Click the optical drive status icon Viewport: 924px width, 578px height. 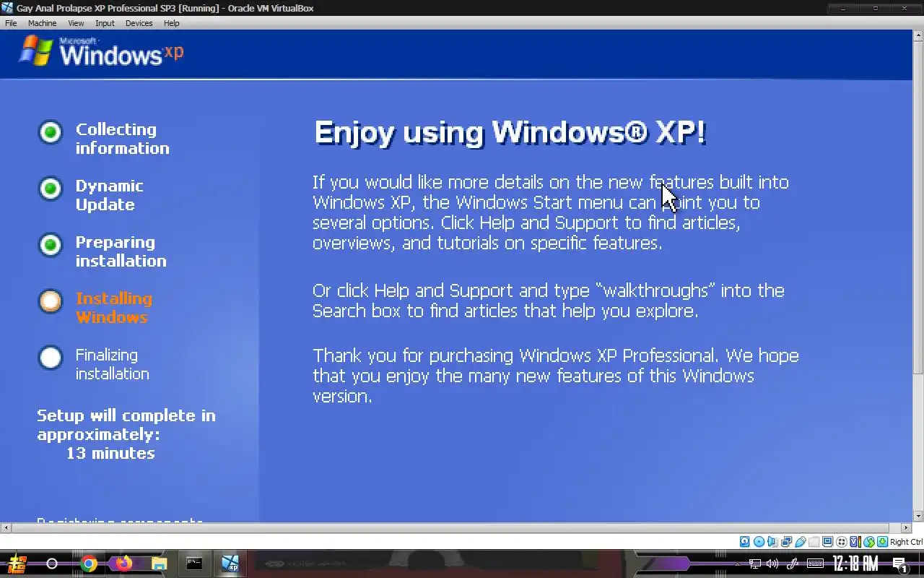[x=759, y=542]
